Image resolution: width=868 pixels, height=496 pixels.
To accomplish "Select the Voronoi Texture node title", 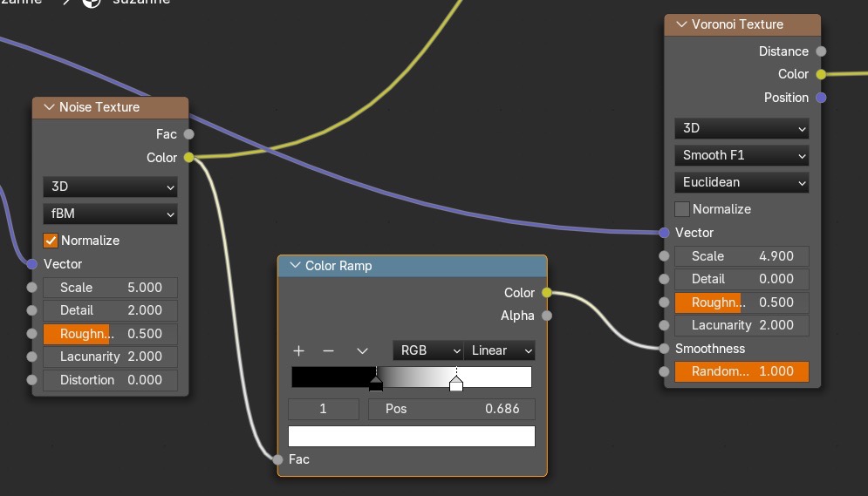I will [737, 24].
